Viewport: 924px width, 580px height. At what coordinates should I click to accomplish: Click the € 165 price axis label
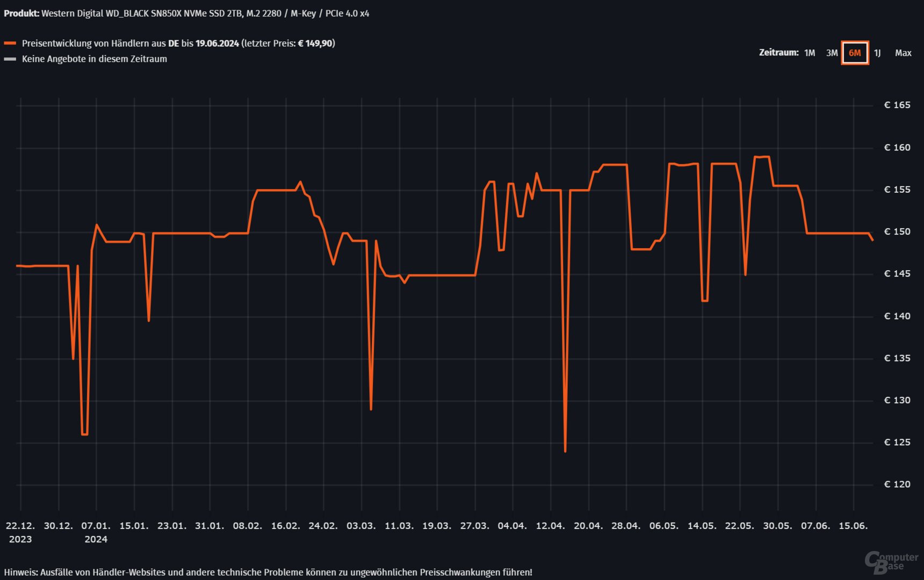point(897,105)
